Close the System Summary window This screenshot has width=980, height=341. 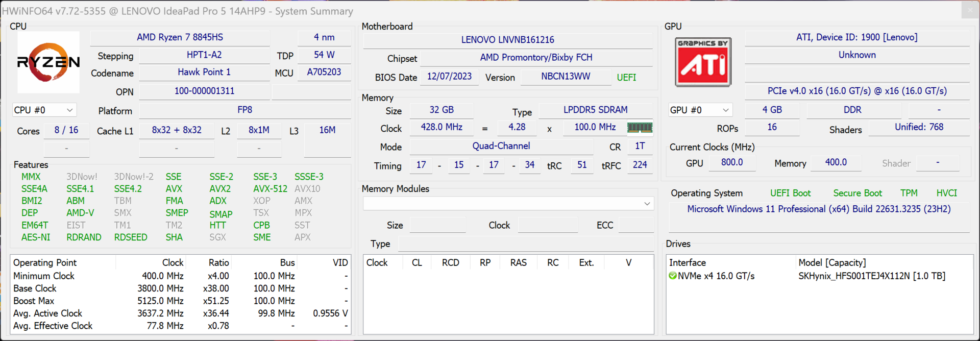point(970,10)
